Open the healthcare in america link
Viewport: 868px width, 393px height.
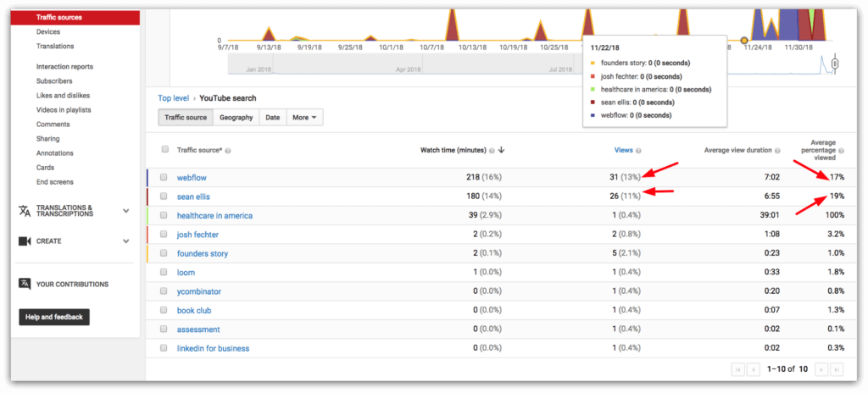click(214, 215)
